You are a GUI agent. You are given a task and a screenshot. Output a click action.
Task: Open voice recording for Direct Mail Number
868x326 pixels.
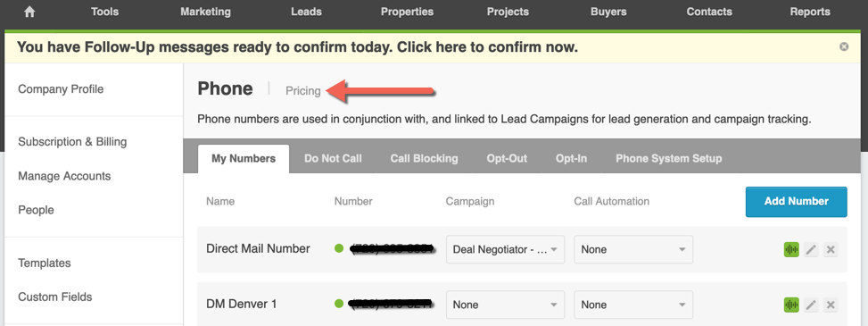tap(791, 249)
